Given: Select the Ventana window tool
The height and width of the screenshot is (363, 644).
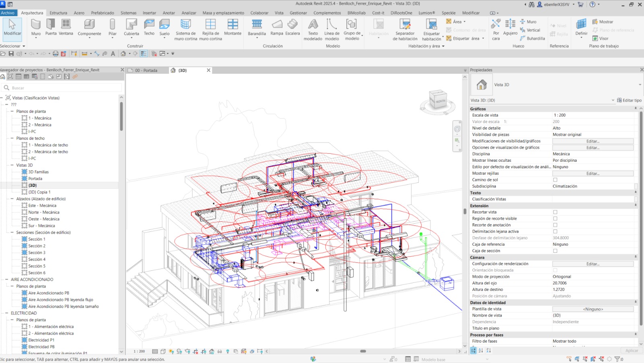Looking at the screenshot, I should tap(66, 27).
